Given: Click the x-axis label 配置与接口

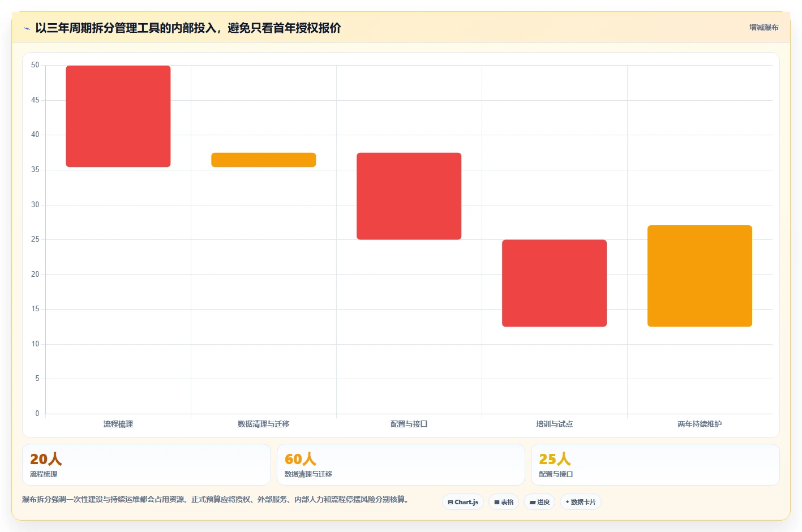Looking at the screenshot, I should pos(409,424).
